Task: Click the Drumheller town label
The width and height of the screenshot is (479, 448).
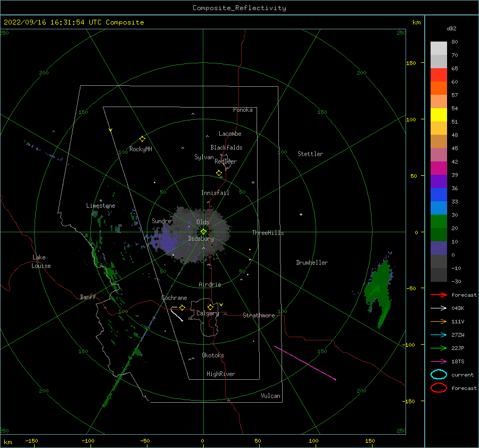Action: click(x=312, y=263)
